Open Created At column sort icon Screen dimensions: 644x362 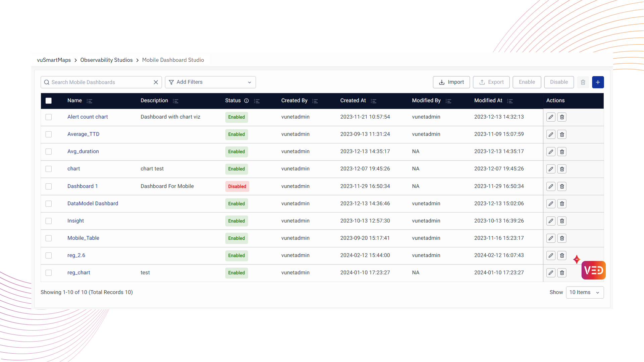(373, 101)
